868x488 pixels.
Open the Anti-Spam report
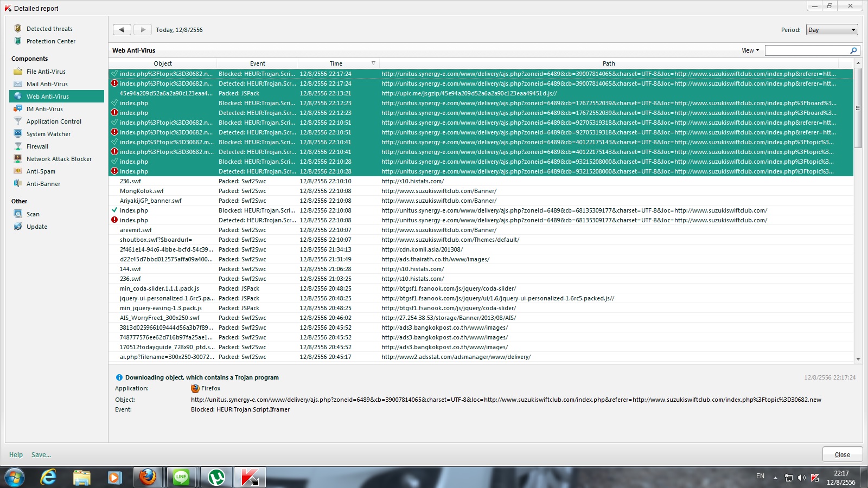click(41, 171)
